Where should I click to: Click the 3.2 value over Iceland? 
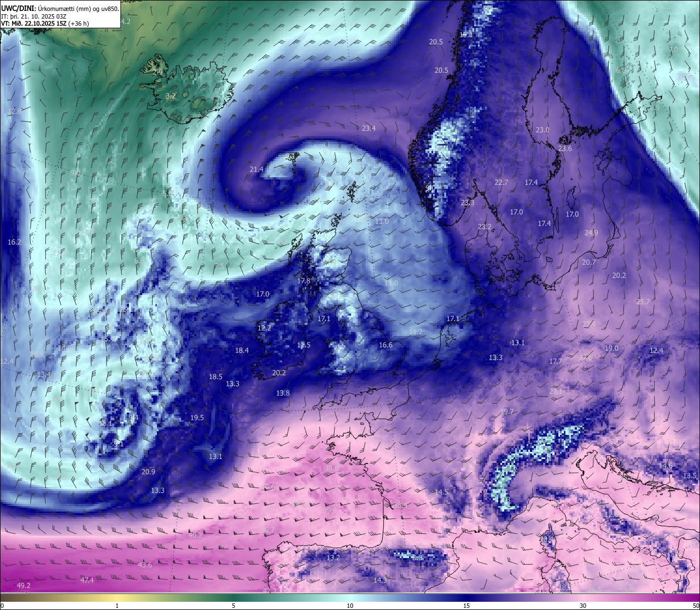171,96
